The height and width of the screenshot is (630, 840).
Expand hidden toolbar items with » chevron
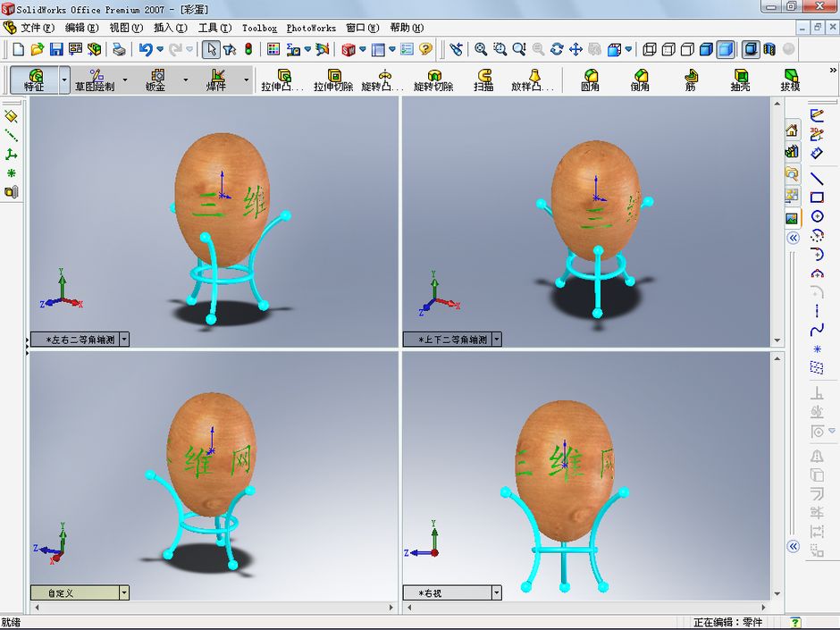tap(833, 71)
